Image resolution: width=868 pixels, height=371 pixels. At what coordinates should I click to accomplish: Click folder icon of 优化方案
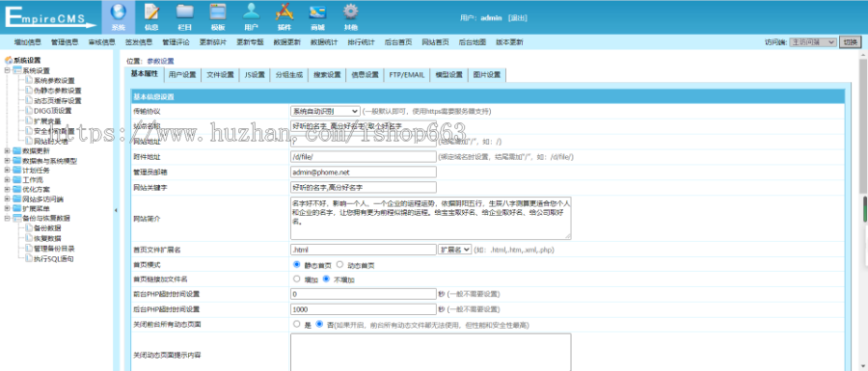[17, 190]
